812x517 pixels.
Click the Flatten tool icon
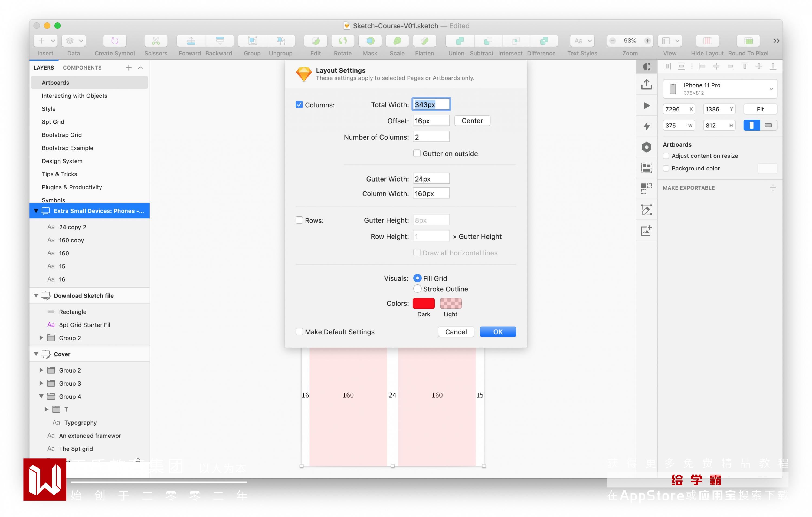[x=424, y=41]
